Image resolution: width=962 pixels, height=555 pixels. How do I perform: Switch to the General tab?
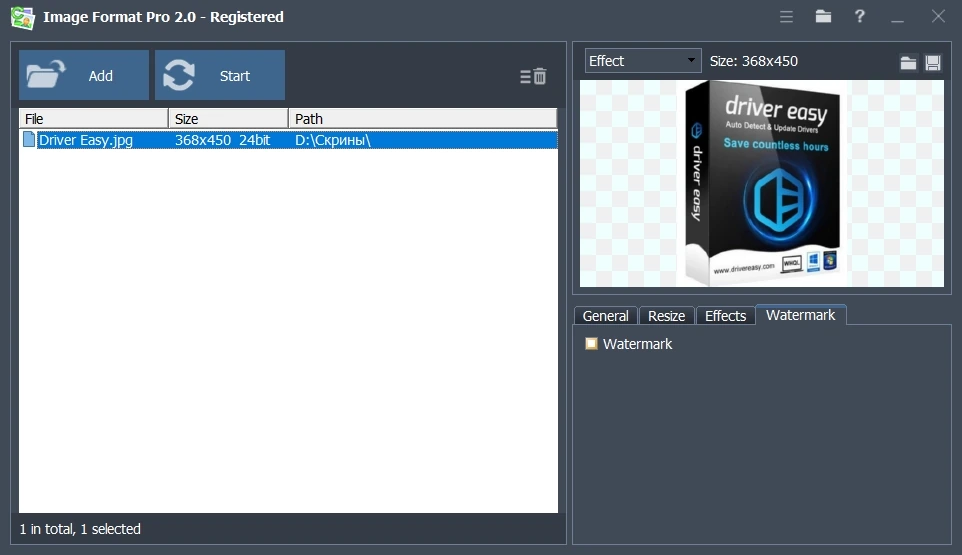(606, 315)
